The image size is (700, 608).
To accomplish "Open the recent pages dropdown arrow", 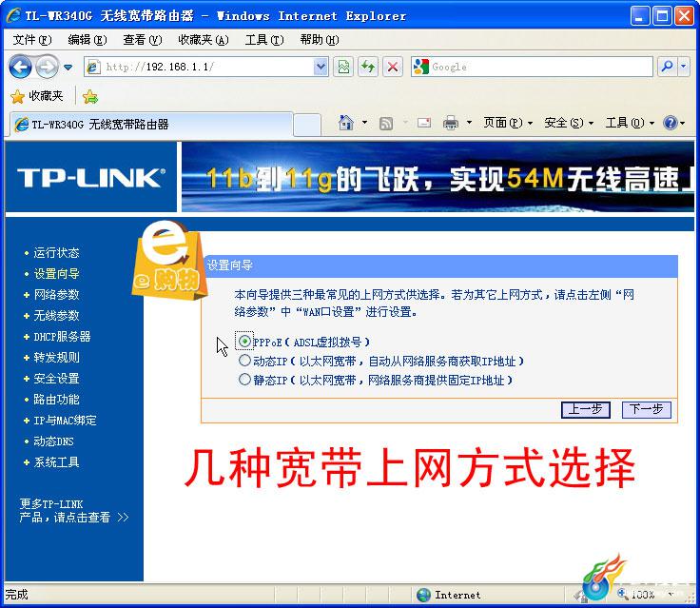I will 68,68.
